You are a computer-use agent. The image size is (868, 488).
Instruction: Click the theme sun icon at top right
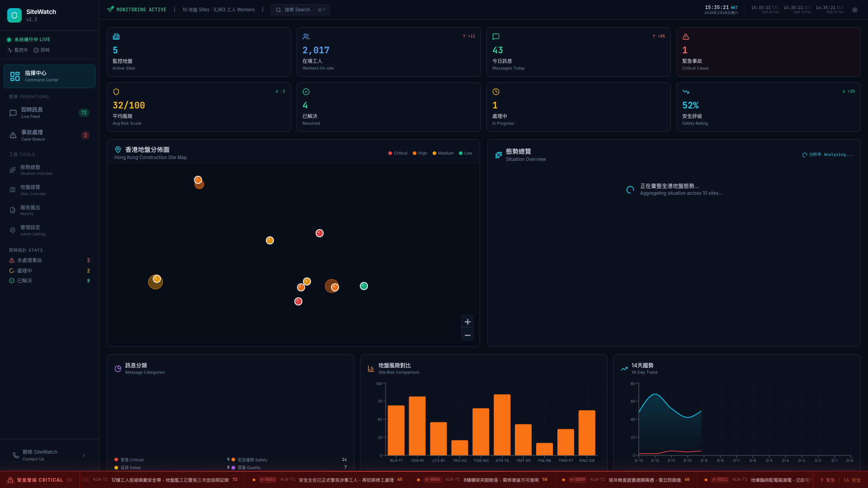854,9
